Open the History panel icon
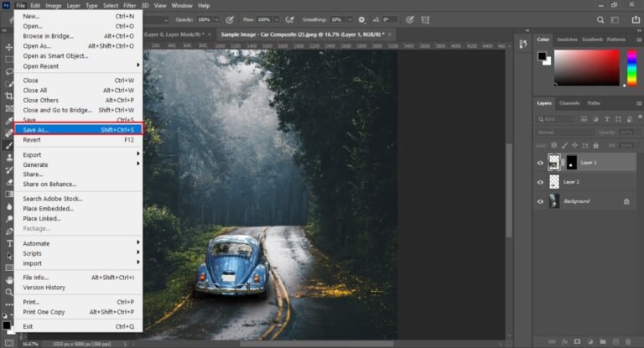644x348 pixels. [523, 44]
